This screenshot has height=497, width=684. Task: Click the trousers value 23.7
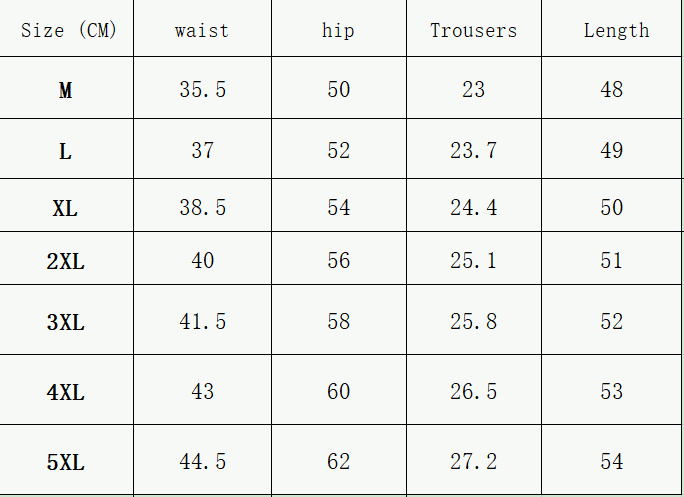click(x=474, y=151)
